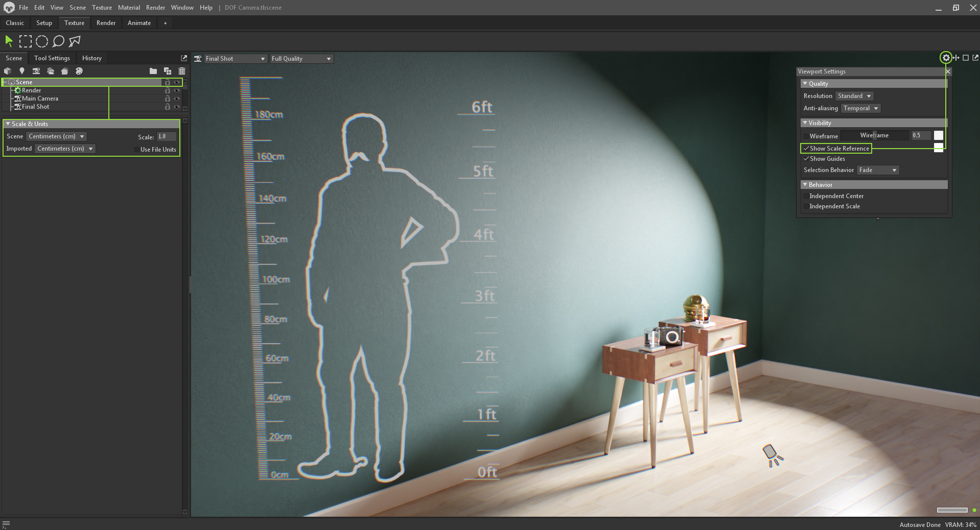The height and width of the screenshot is (530, 980).
Task: Collapse the Visibility section
Action: click(x=805, y=123)
